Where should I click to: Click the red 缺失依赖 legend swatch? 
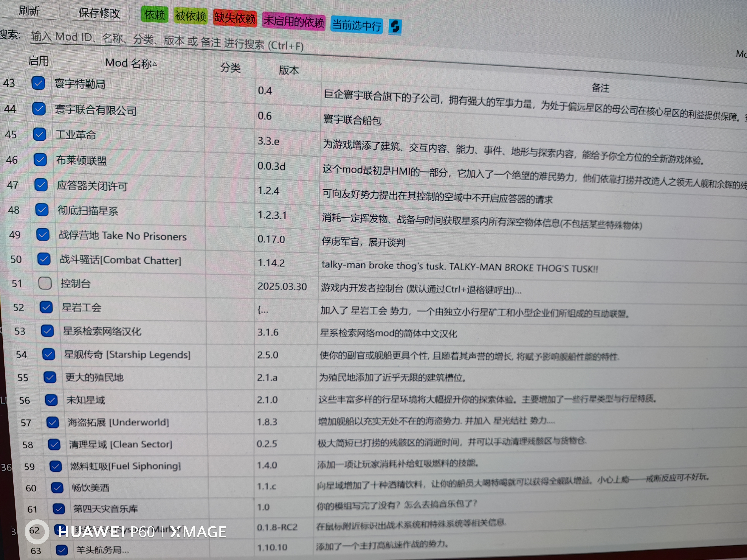click(x=235, y=18)
